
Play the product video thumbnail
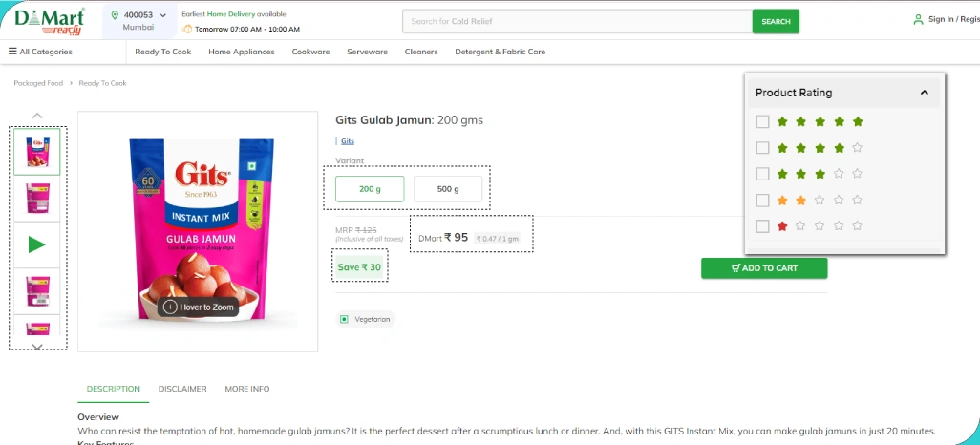tap(37, 244)
